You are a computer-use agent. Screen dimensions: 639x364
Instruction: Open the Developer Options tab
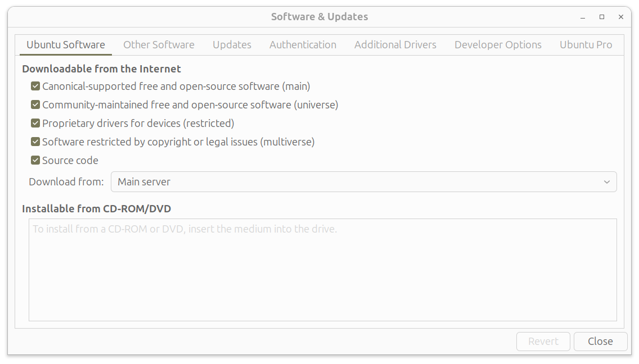tap(498, 45)
